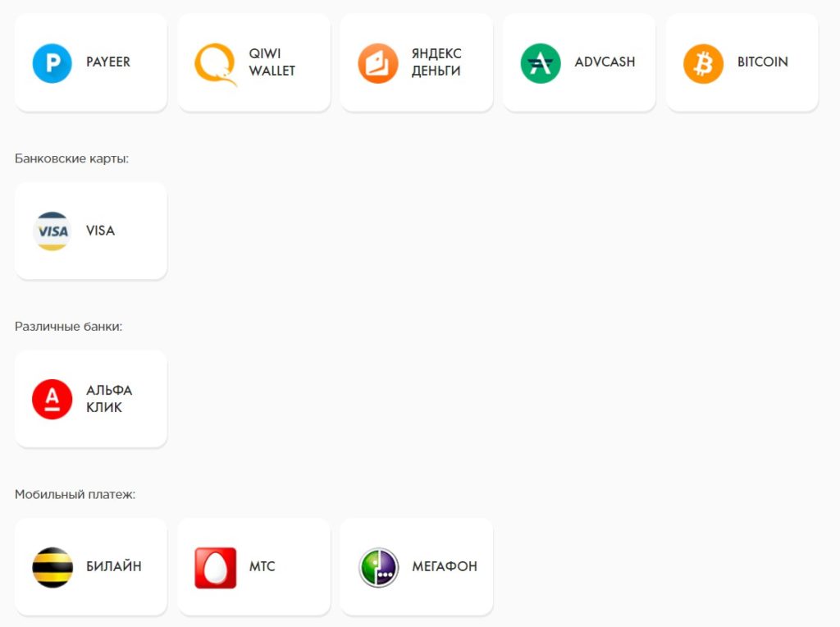Click the Яндекс Деньги wallet icon
The width and height of the screenshot is (840, 627).
coord(378,63)
